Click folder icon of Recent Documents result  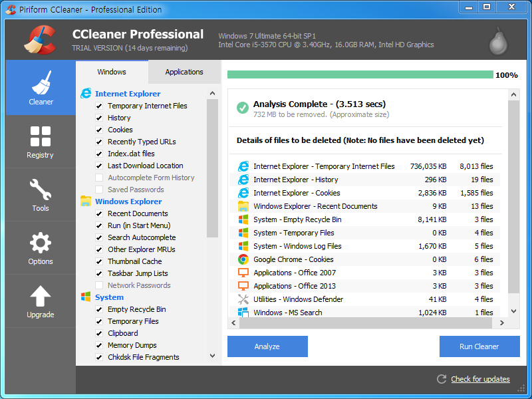243,206
